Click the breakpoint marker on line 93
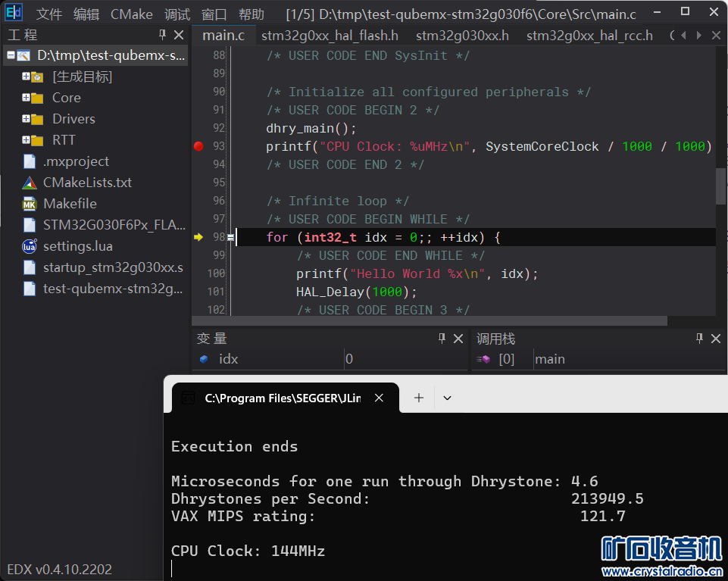The height and width of the screenshot is (581, 728). click(198, 146)
